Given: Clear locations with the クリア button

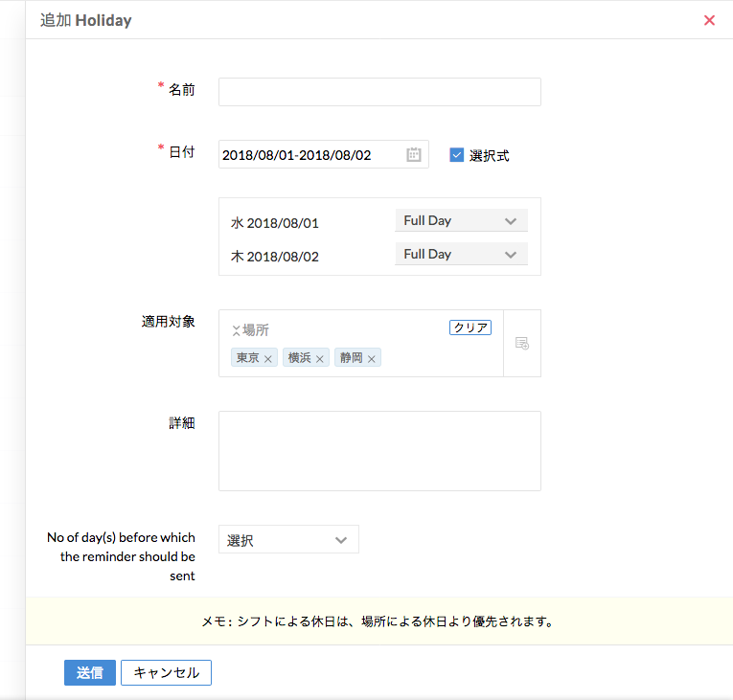Looking at the screenshot, I should 470,327.
